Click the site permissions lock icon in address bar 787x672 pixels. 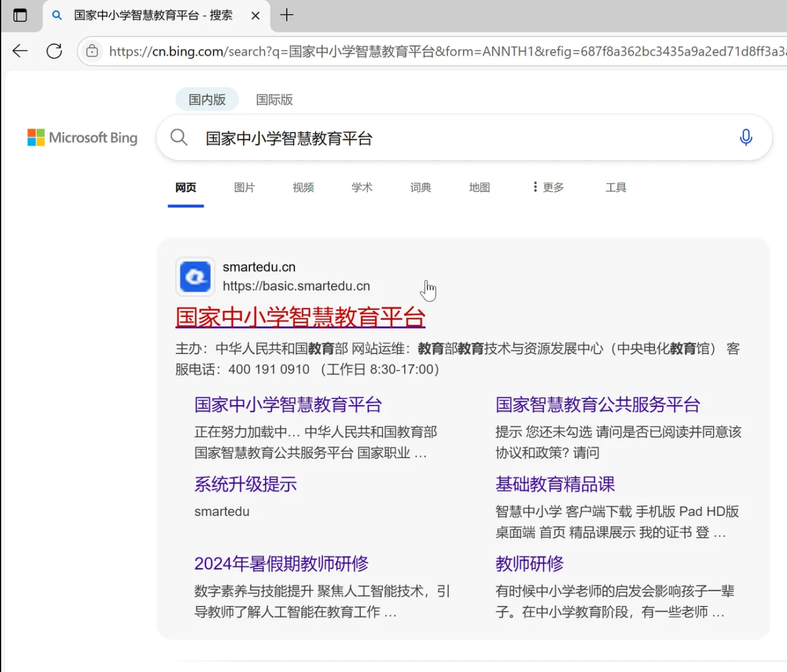tap(91, 51)
